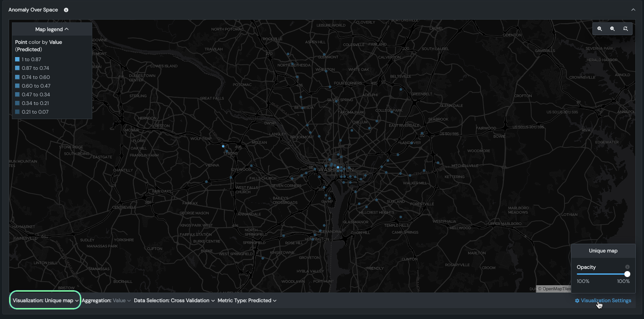Open the Metric Type: Predicted dropdown
Image resolution: width=644 pixels, height=319 pixels.
click(x=247, y=300)
